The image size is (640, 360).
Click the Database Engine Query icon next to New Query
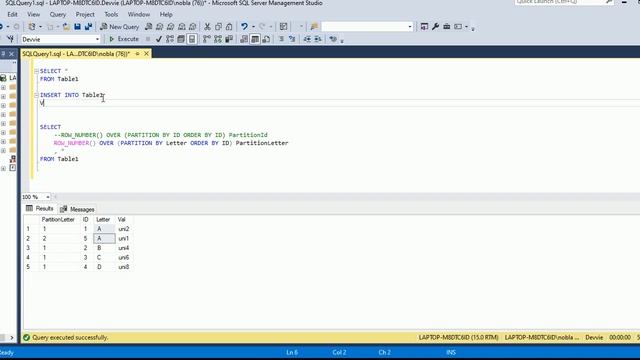point(149,27)
